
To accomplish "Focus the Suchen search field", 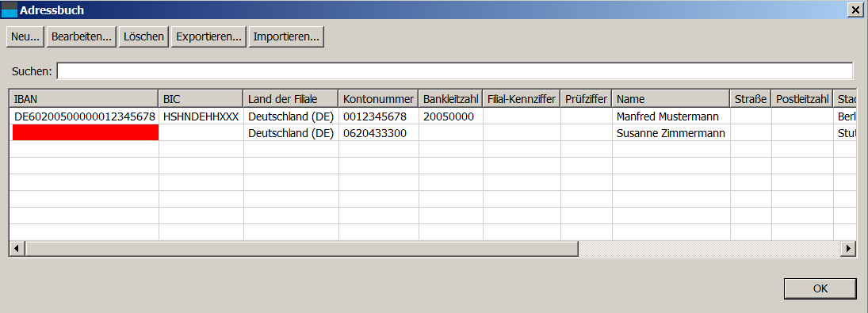I will tap(454, 71).
